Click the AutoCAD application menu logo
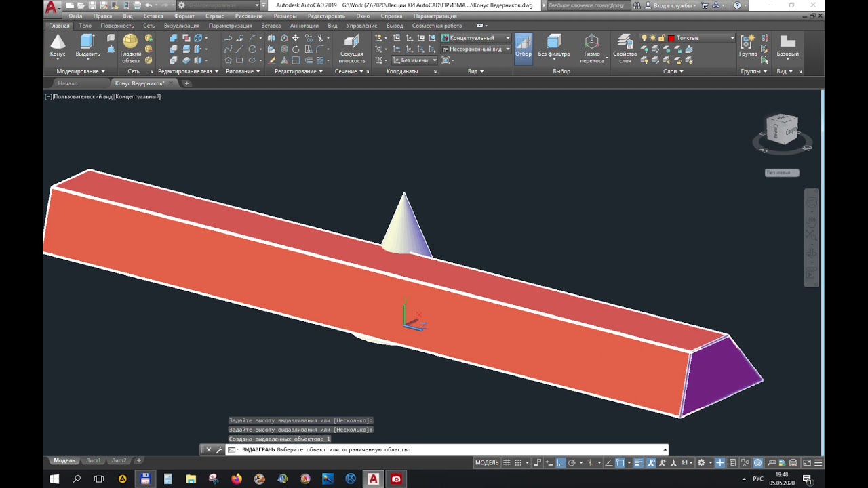868x488 pixels. (x=52, y=7)
